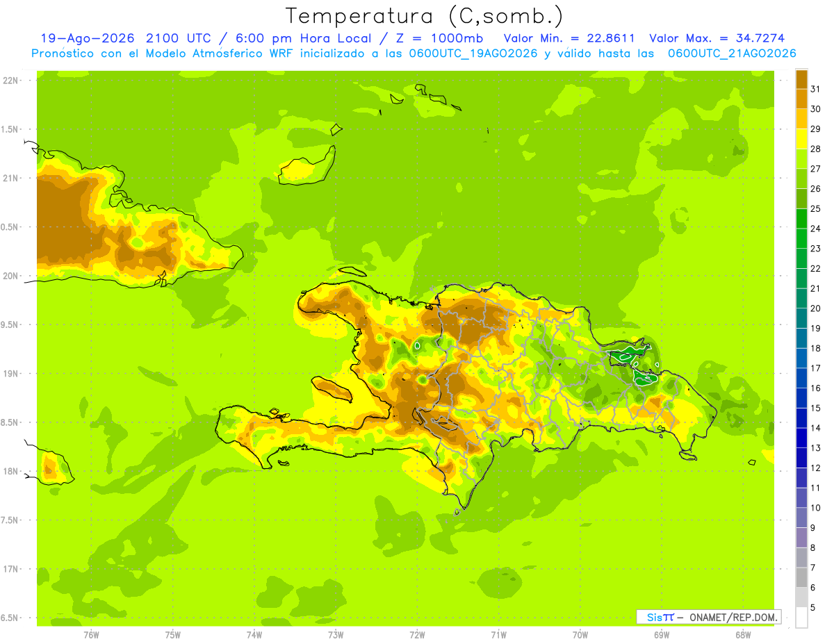The width and height of the screenshot is (834, 644).
Task: Click the "18N" latitude label
Action: [x=10, y=471]
